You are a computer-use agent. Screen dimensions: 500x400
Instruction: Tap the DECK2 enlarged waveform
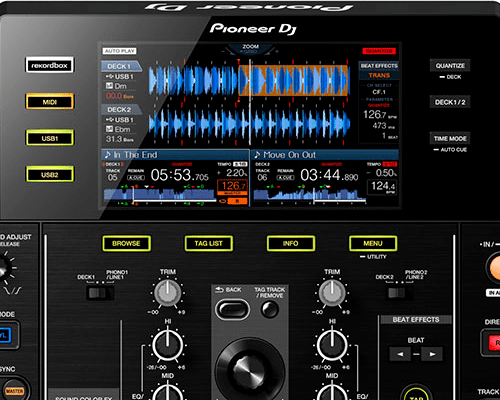coord(249,124)
